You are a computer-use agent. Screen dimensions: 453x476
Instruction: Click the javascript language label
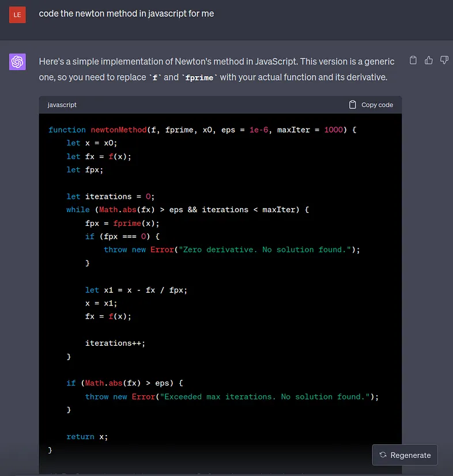pyautogui.click(x=62, y=105)
